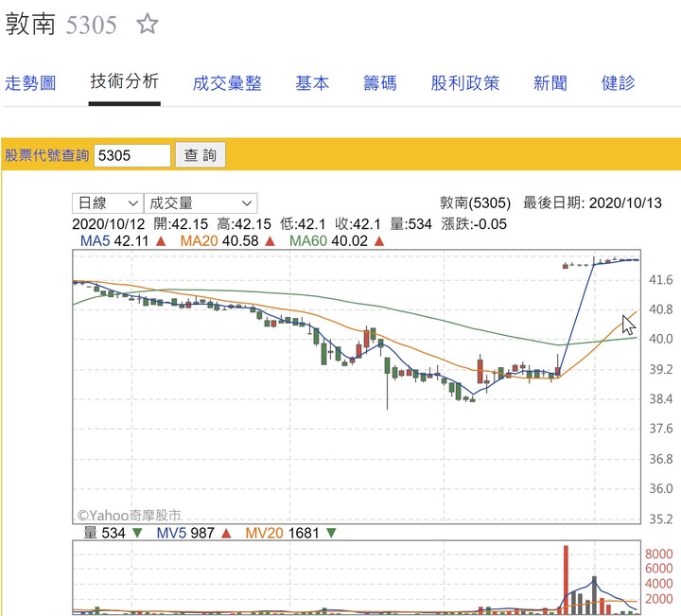681x616 pixels.
Task: Switch to the 成交彙整 tab
Action: (227, 83)
